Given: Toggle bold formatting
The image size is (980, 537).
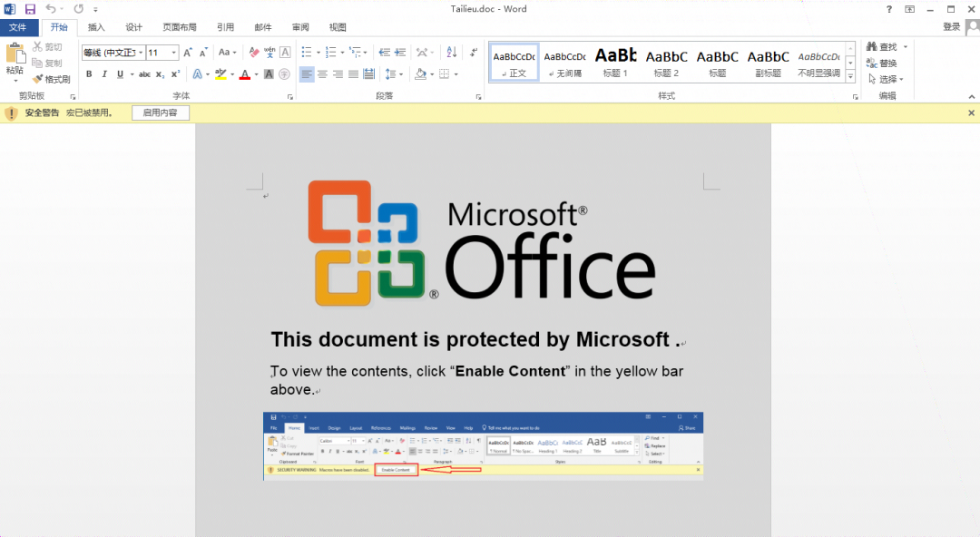Looking at the screenshot, I should click(x=89, y=74).
